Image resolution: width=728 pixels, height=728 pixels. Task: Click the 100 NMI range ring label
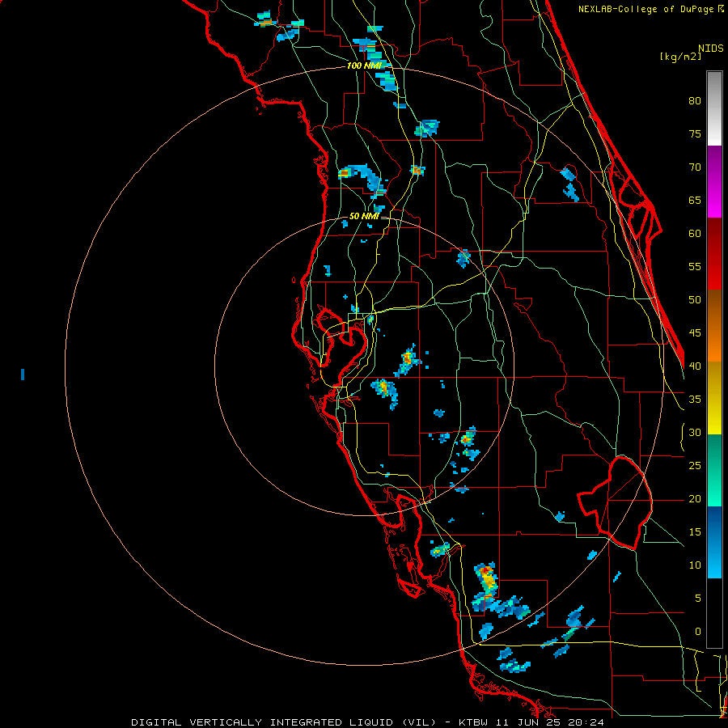point(364,66)
